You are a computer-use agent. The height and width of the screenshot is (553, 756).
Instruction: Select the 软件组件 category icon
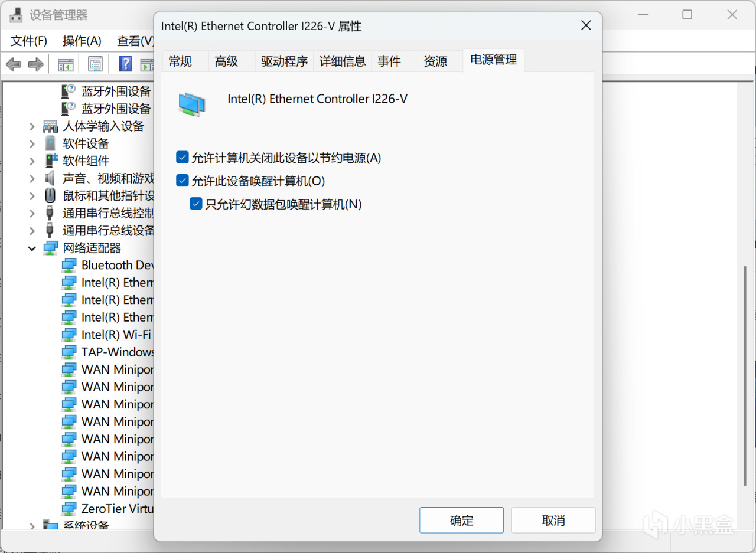click(x=51, y=161)
